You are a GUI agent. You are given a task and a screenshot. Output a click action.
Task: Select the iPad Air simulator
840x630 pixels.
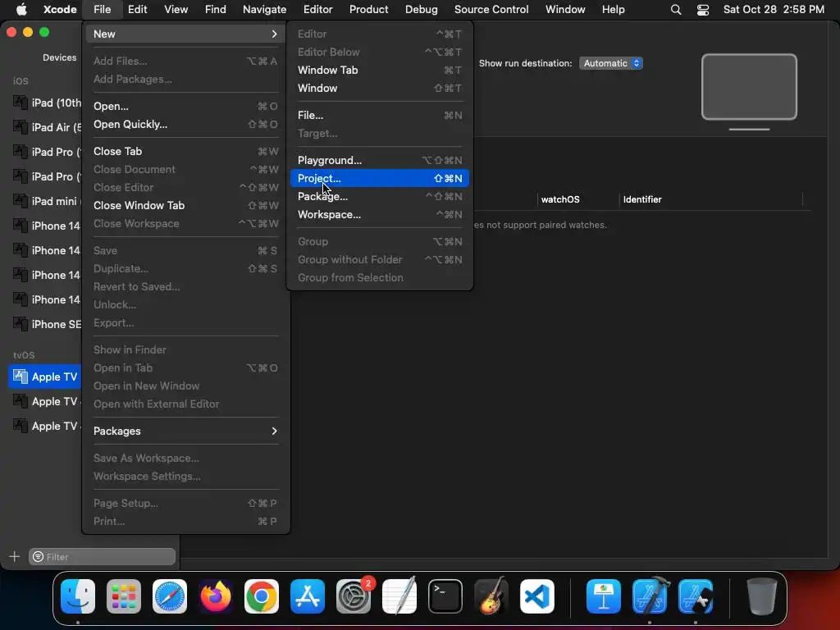pos(47,127)
